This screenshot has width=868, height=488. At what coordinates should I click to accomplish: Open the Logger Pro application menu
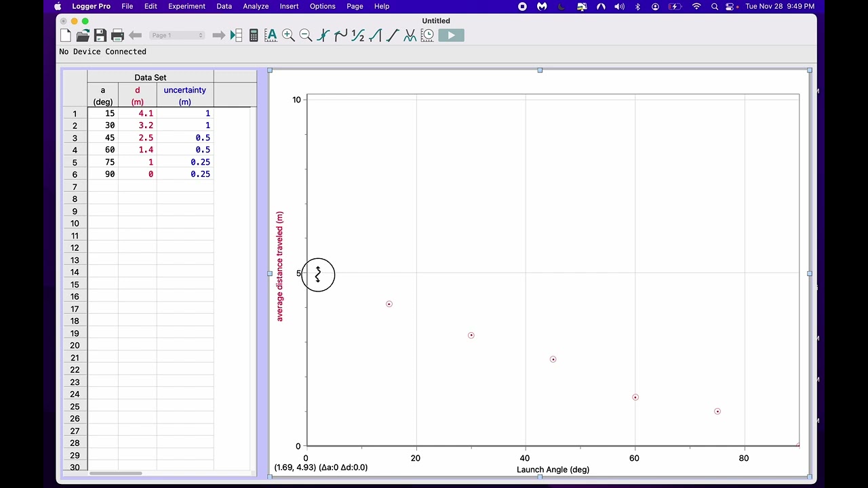pyautogui.click(x=91, y=6)
